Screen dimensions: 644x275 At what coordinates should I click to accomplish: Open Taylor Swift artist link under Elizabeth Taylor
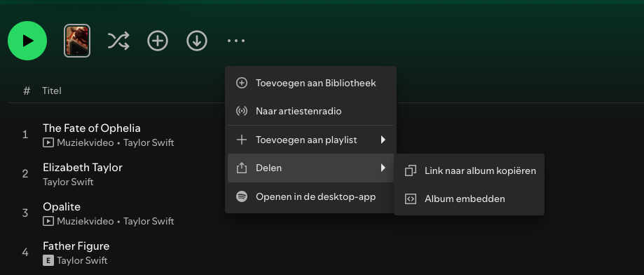point(68,182)
